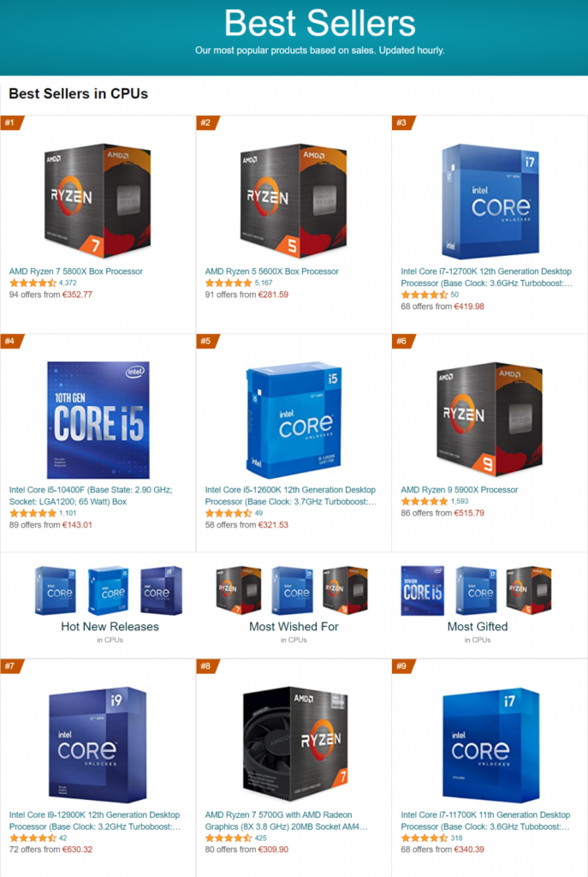
Task: View 80 offers from €309.90
Action: tap(246, 849)
